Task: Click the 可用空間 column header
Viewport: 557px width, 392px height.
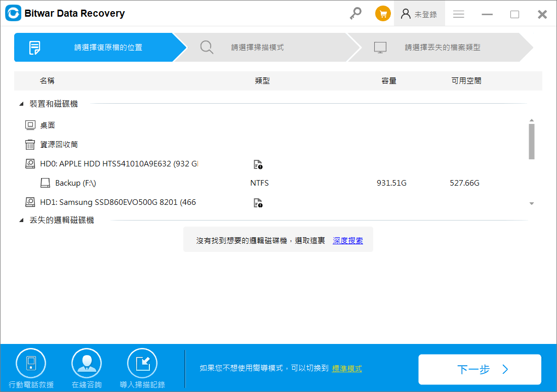Action: [466, 81]
